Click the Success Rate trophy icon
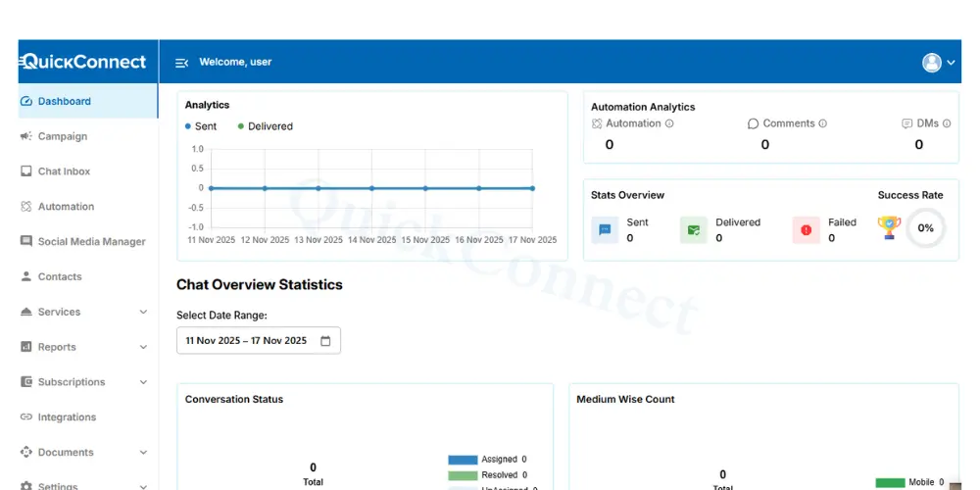This screenshot has height=490, width=980. pos(889,227)
